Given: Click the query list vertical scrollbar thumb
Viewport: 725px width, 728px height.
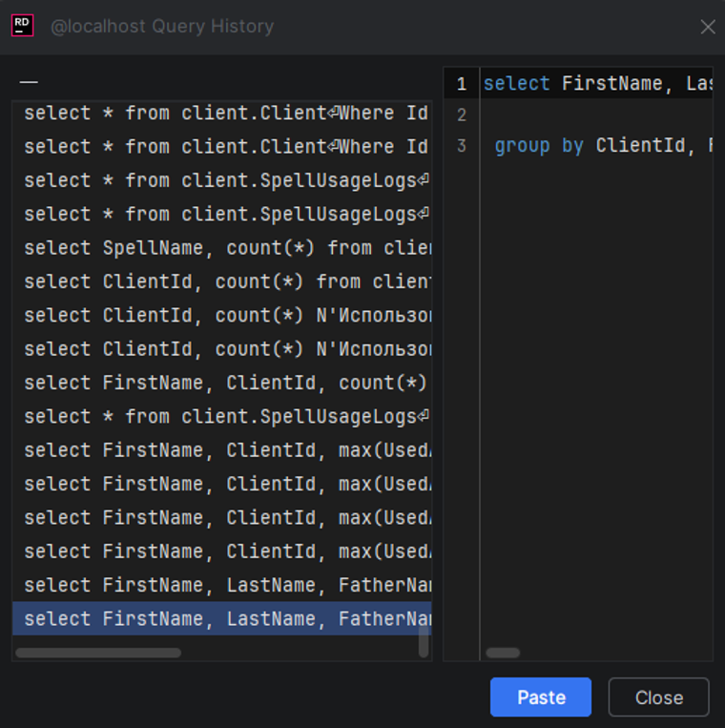Looking at the screenshot, I should tap(424, 641).
